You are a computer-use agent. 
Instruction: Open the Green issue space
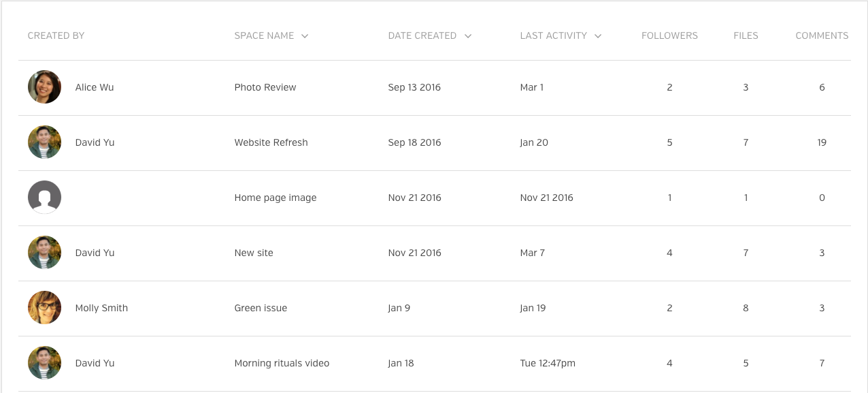click(261, 308)
